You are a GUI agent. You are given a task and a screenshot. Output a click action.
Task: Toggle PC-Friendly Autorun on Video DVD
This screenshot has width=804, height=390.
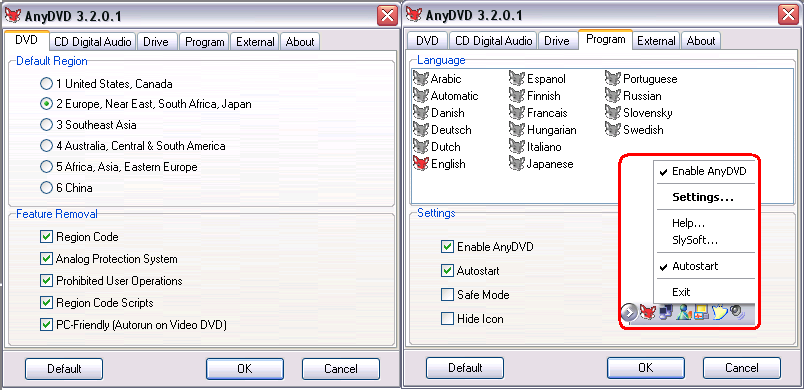46,324
